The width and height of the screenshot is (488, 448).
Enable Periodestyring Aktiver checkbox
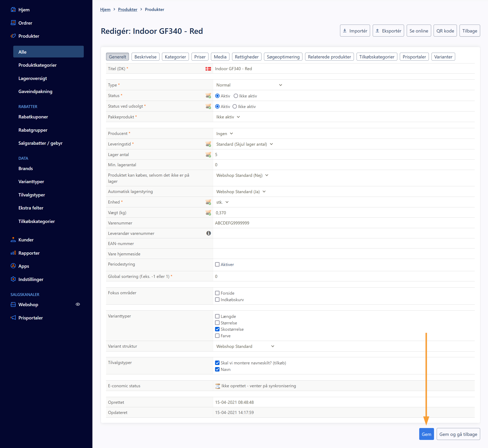pyautogui.click(x=217, y=264)
